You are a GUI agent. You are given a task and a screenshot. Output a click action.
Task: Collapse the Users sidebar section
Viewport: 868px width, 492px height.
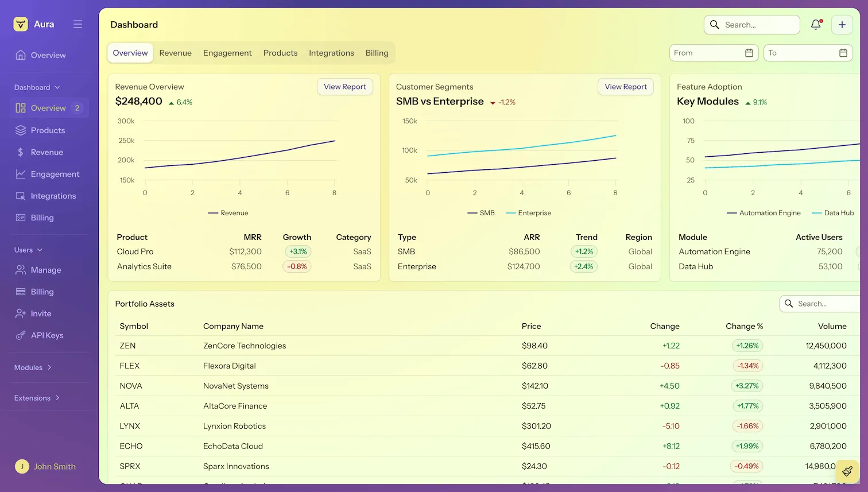tap(29, 250)
